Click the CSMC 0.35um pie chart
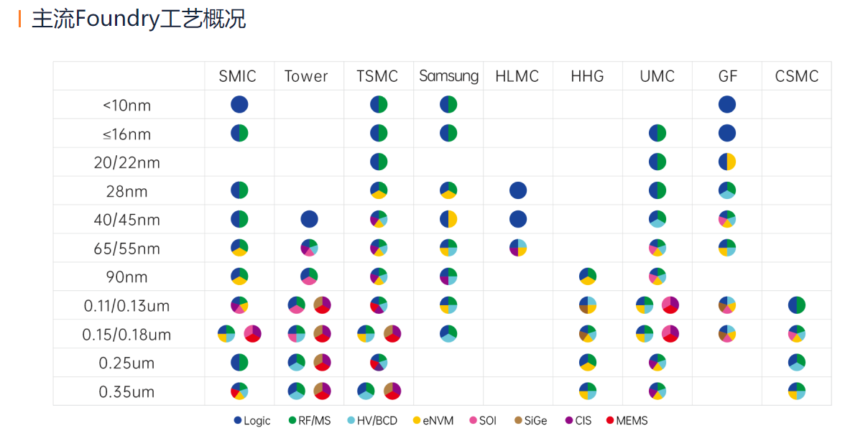The image size is (868, 441). tap(796, 391)
